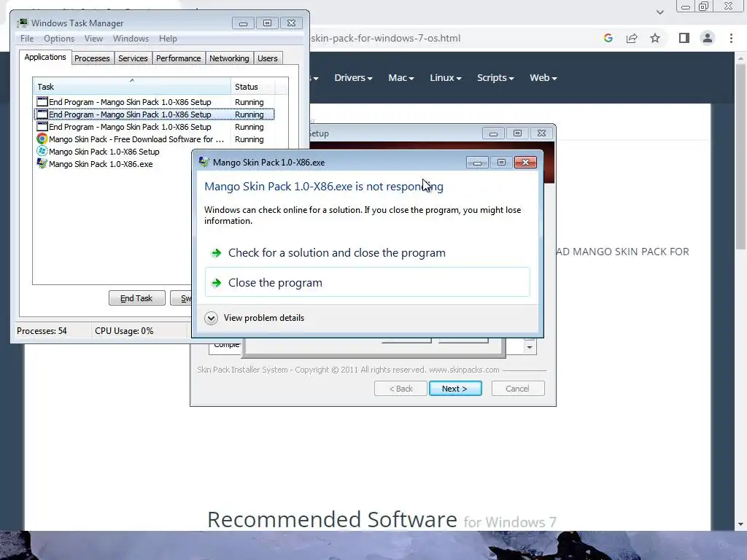Click share page icon in address bar

632,38
